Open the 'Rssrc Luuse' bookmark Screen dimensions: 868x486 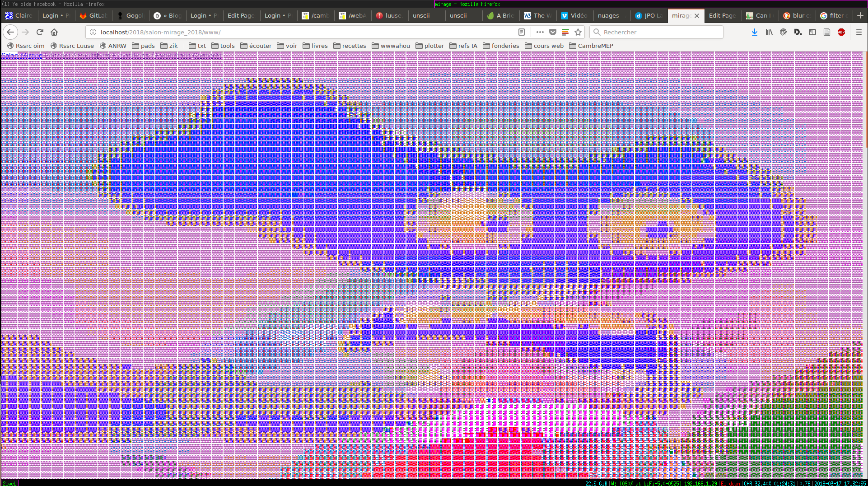click(x=72, y=46)
